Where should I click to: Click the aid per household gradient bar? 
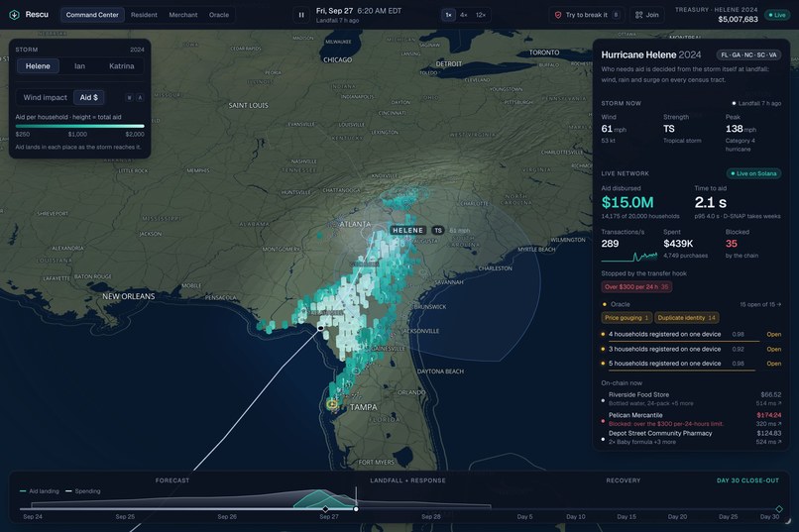click(x=79, y=126)
